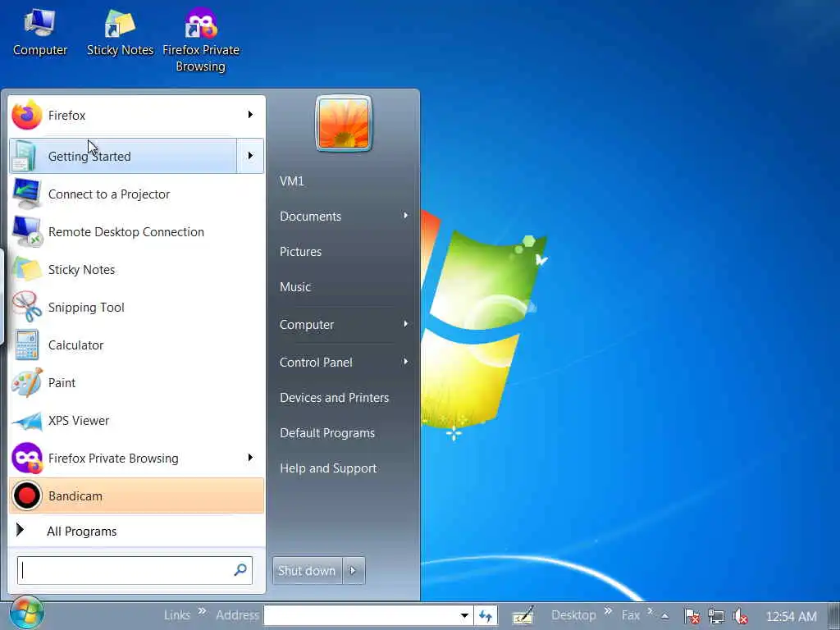The height and width of the screenshot is (630, 840).
Task: Click the Show desktop button at the taskbar end
Action: tap(834, 616)
